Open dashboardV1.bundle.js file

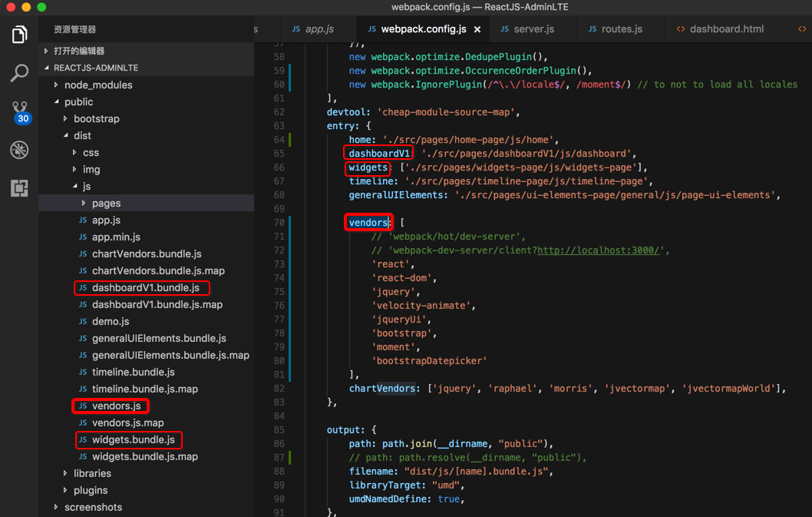point(145,287)
